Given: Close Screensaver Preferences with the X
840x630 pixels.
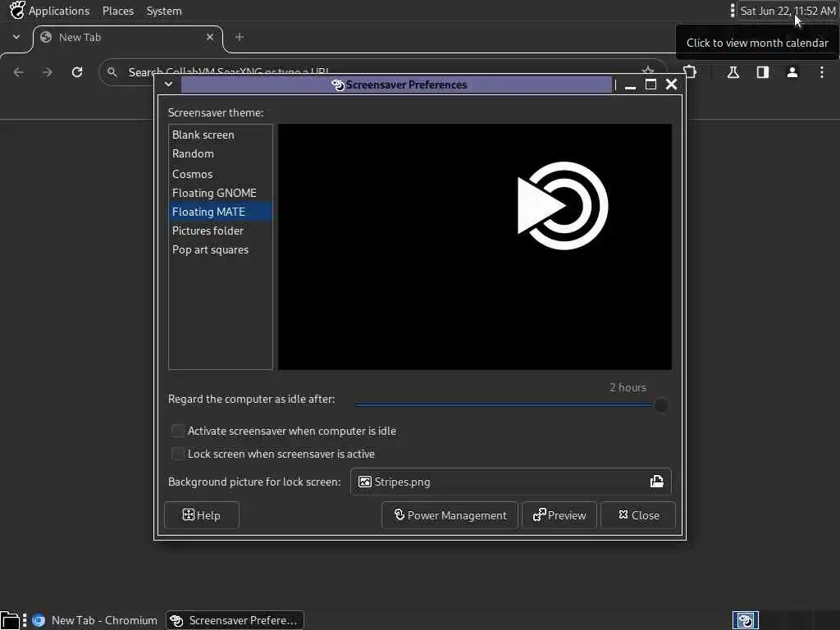Looking at the screenshot, I should pos(671,84).
